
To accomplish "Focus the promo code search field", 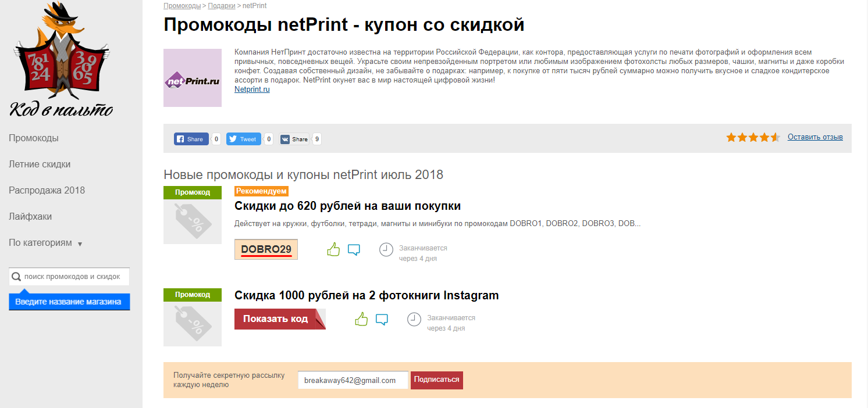I will point(69,277).
